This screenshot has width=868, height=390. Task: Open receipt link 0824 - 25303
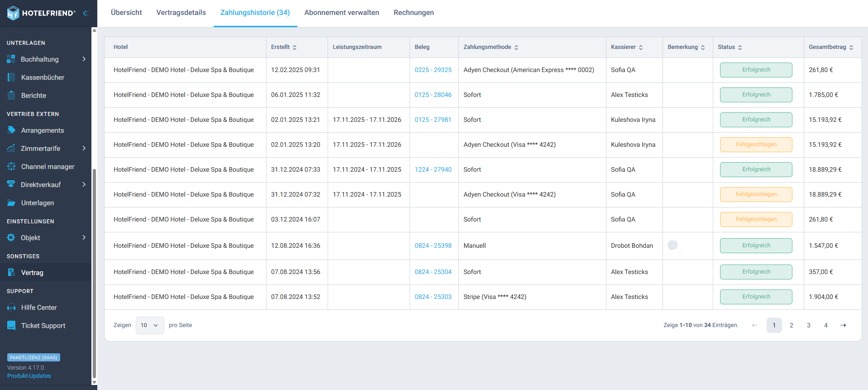[x=433, y=297]
